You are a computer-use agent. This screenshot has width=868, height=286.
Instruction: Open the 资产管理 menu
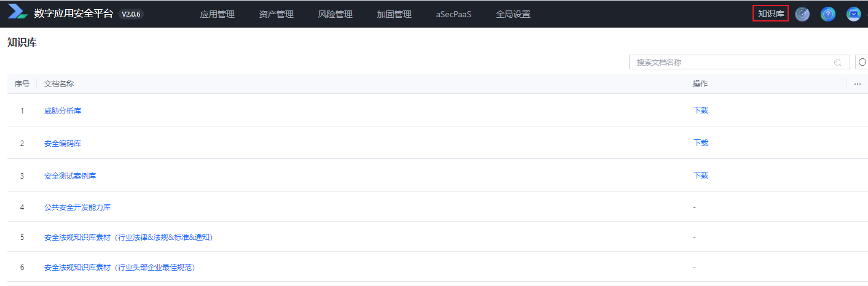[276, 14]
